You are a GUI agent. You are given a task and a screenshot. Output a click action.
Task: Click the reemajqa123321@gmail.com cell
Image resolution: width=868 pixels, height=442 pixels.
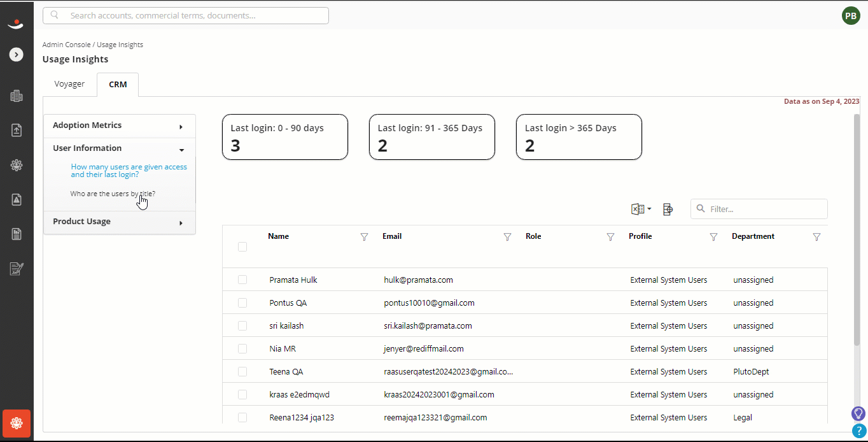(435, 417)
